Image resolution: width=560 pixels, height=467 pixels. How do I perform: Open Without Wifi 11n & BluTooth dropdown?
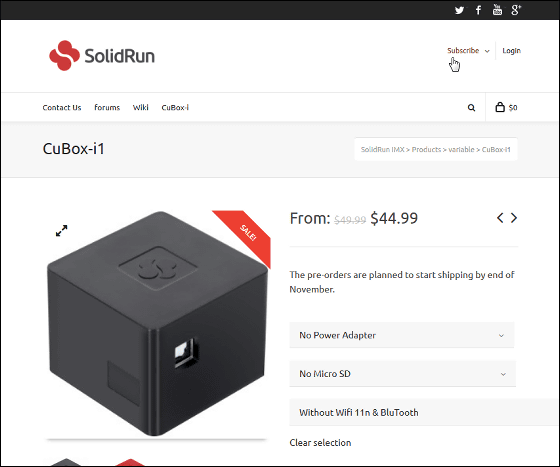pos(425,412)
